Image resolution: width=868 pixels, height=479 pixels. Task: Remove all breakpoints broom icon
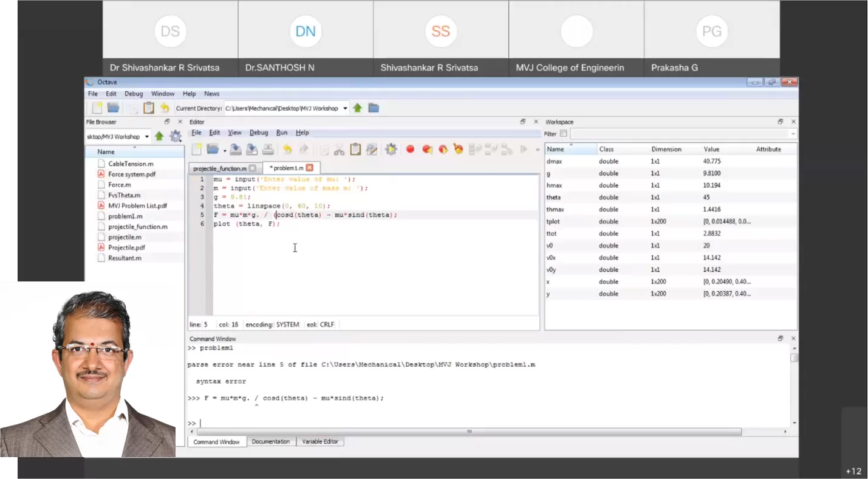click(x=459, y=149)
